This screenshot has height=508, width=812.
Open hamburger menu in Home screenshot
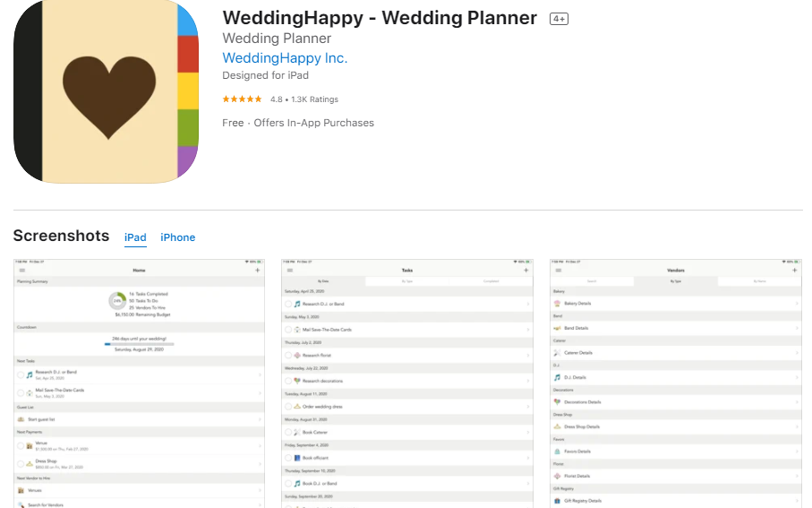click(x=22, y=270)
